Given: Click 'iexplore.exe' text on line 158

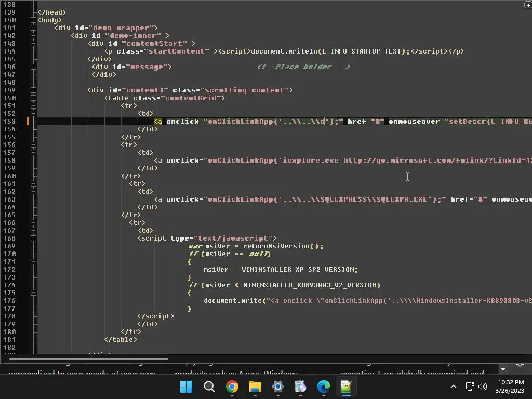Looking at the screenshot, I should (310, 161).
